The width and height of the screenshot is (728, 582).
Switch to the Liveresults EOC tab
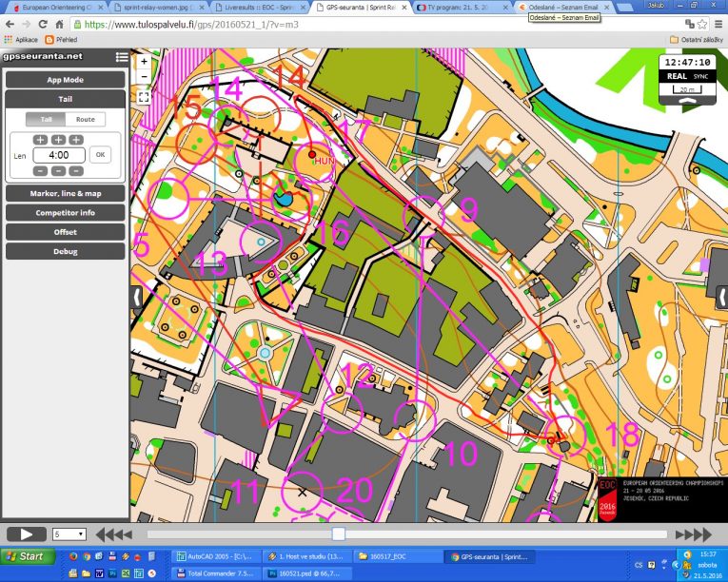[x=260, y=8]
